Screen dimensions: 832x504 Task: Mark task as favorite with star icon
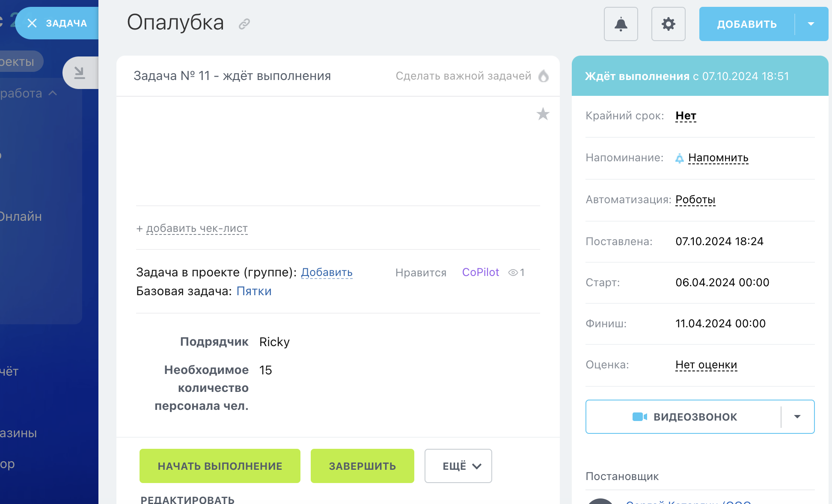point(543,114)
